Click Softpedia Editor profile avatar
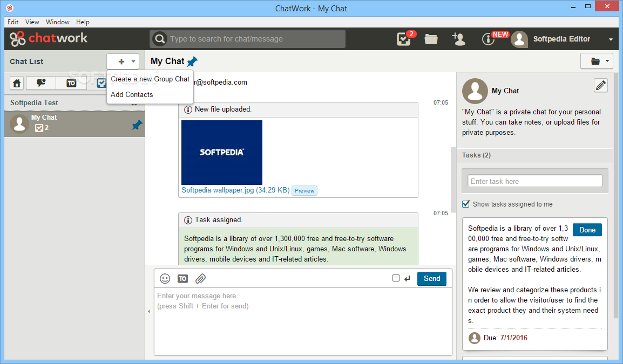 tap(519, 39)
